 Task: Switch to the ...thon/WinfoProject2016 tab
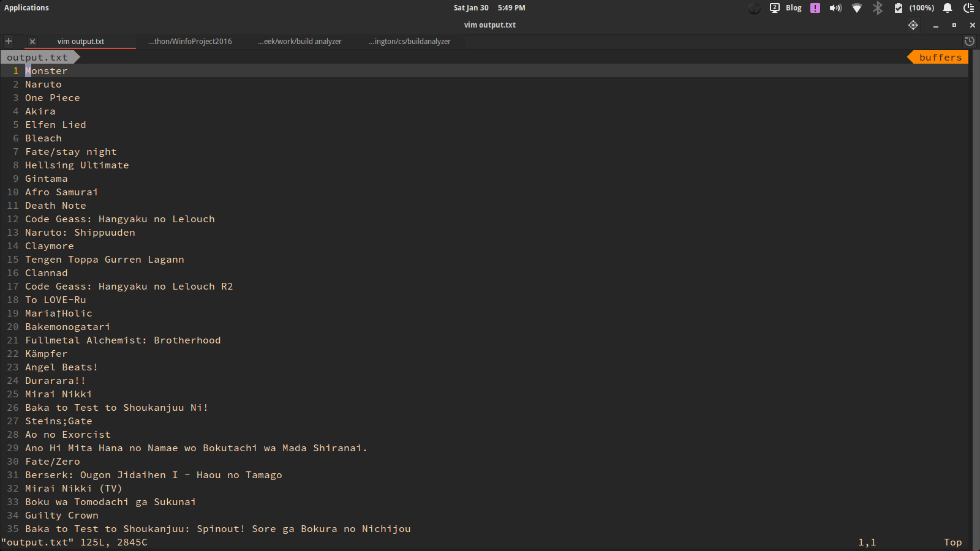click(190, 42)
